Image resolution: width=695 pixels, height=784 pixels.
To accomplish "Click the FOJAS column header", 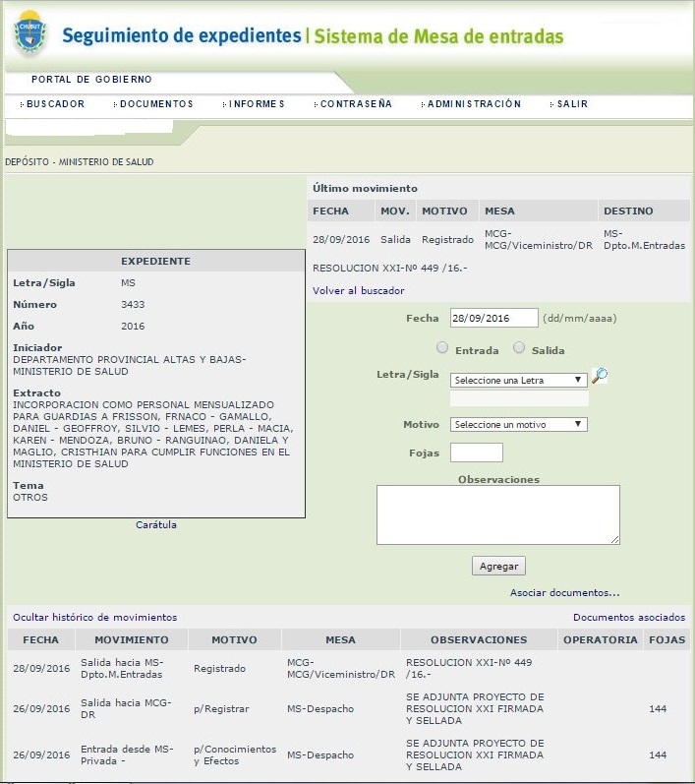I will tap(666, 639).
